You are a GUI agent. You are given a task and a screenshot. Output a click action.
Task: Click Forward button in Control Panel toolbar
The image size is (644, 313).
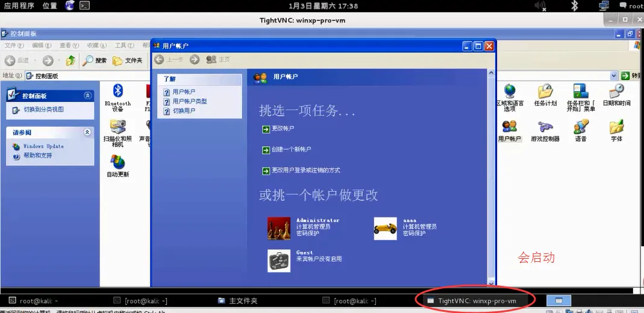(48, 61)
